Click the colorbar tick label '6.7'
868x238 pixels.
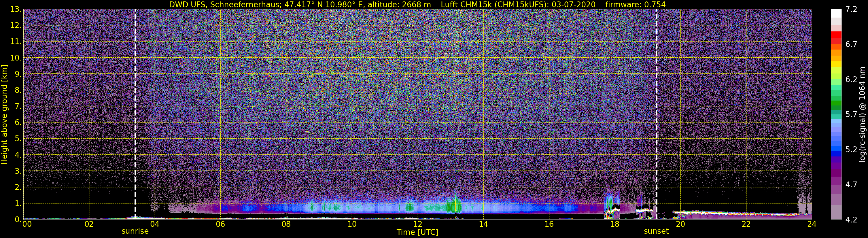pyautogui.click(x=851, y=44)
